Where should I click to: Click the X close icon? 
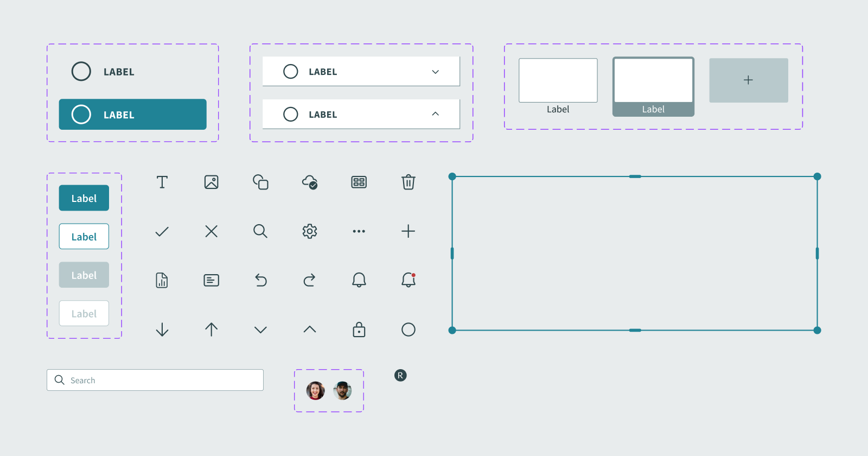pyautogui.click(x=212, y=231)
